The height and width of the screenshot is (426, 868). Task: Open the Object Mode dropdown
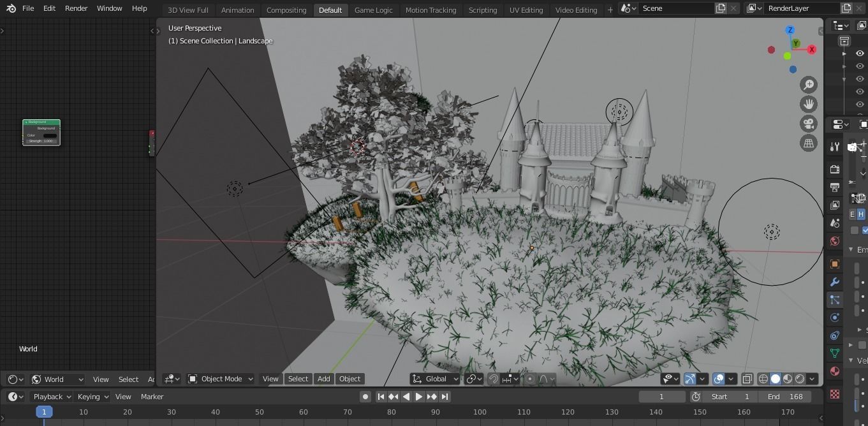pos(221,379)
